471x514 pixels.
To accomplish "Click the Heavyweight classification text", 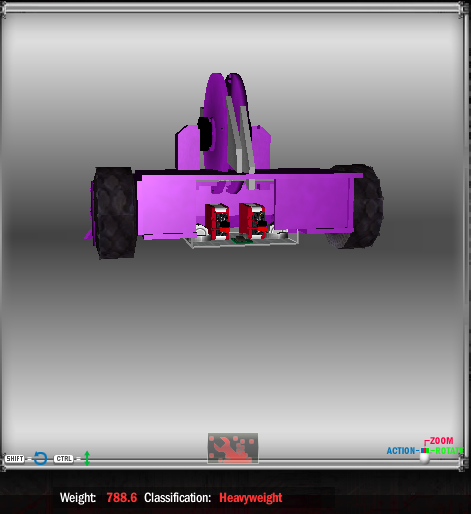I will coord(251,498).
